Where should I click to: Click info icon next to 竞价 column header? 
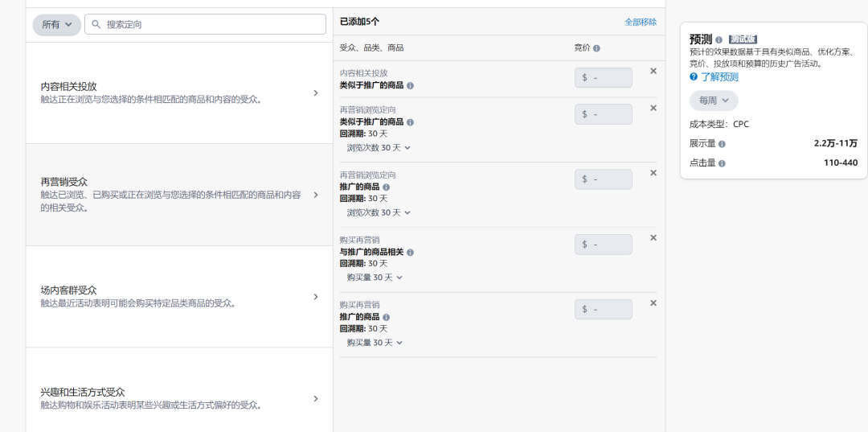click(x=596, y=48)
